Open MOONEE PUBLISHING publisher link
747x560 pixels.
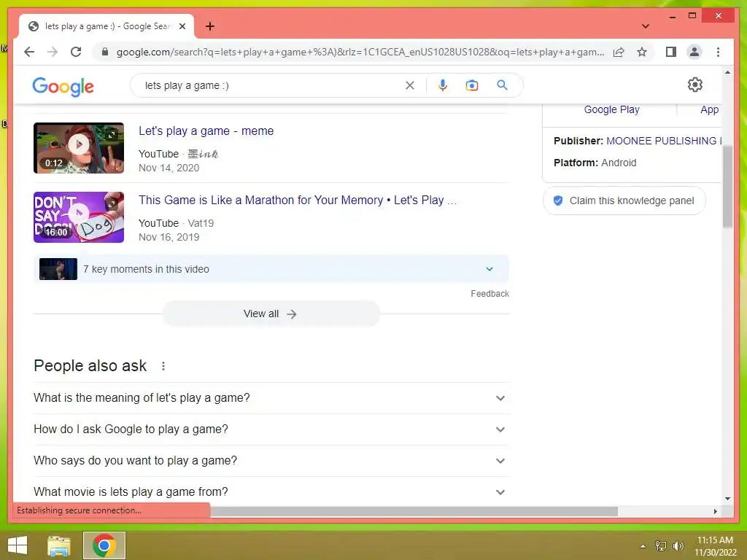664,141
